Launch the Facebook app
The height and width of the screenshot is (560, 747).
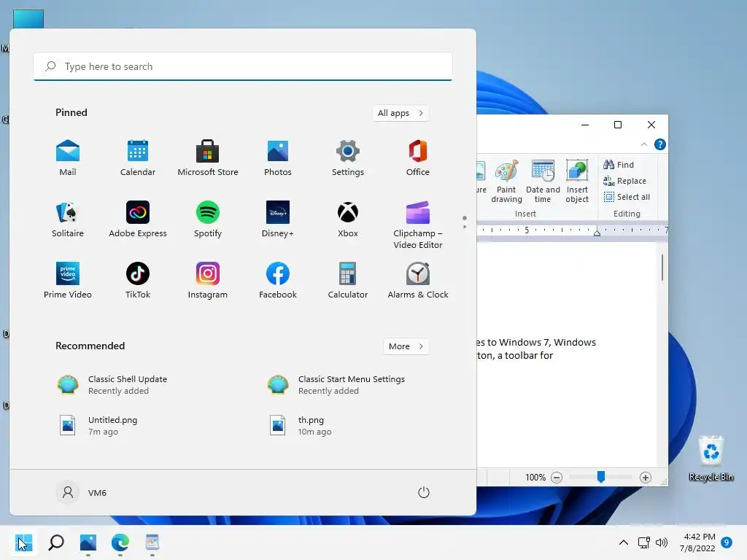(x=278, y=281)
